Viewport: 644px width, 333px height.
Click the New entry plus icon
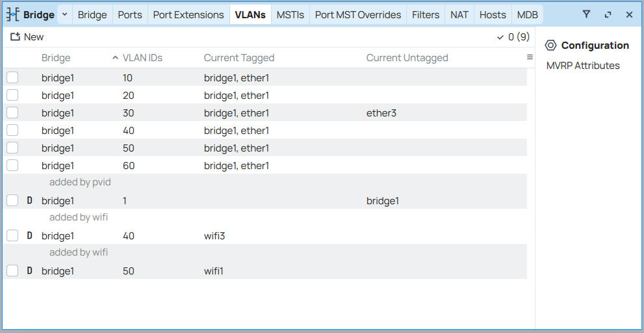point(15,37)
